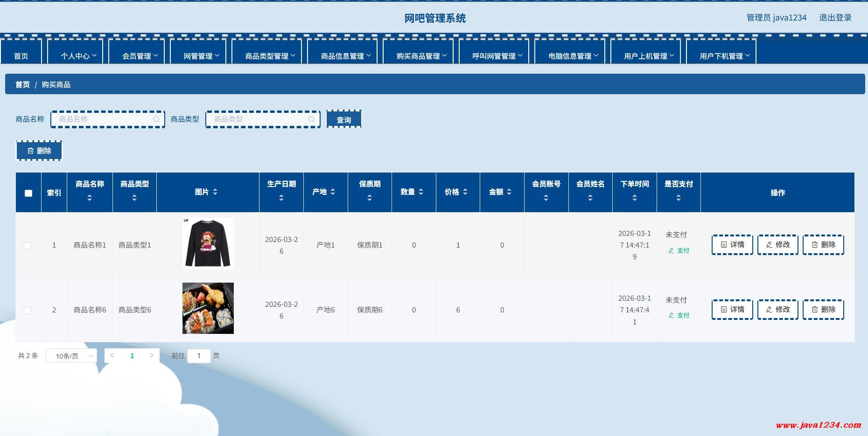Toggle the select-all checkbox in table header

[28, 193]
